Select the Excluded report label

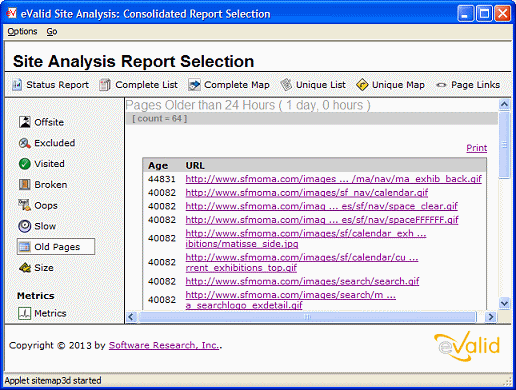55,143
